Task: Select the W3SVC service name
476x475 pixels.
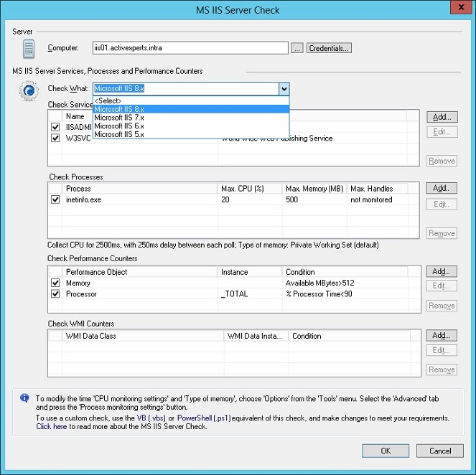Action: (78, 138)
